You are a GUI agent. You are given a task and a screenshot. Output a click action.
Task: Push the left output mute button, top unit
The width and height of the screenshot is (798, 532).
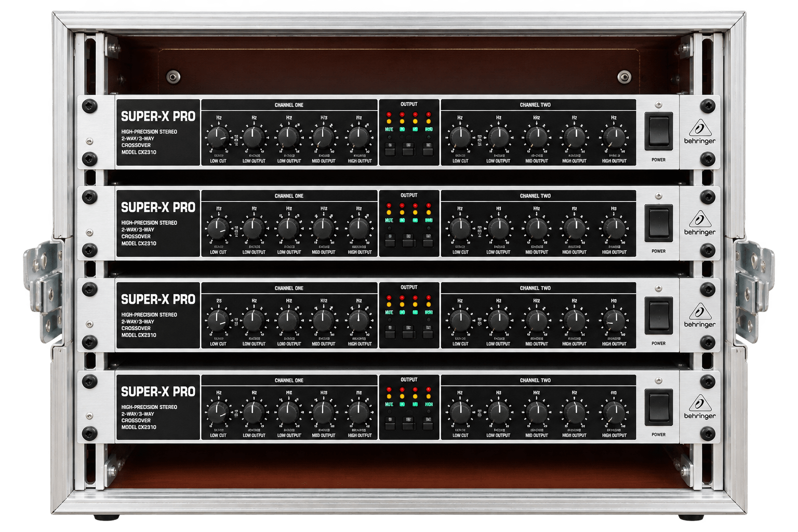(x=390, y=149)
